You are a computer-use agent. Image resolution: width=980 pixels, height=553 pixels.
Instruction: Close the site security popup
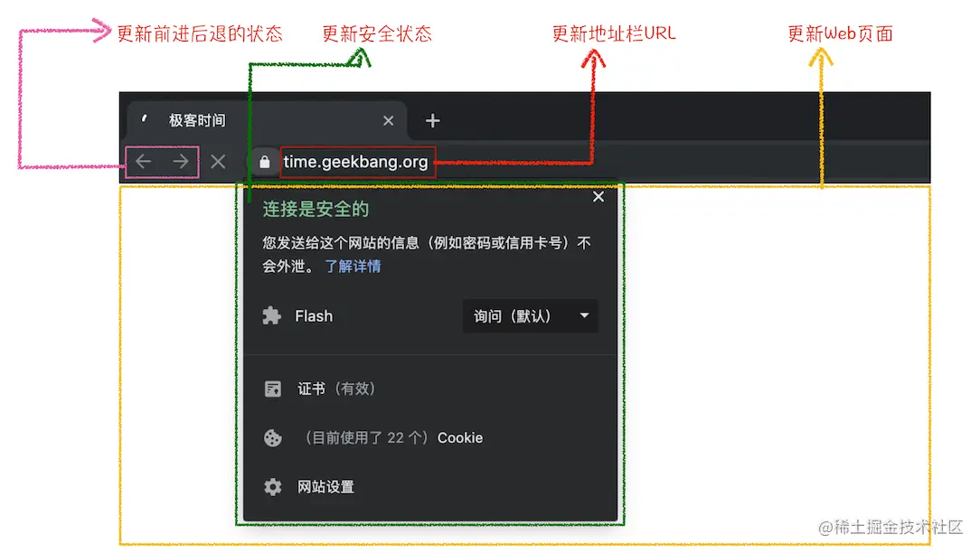[x=598, y=197]
